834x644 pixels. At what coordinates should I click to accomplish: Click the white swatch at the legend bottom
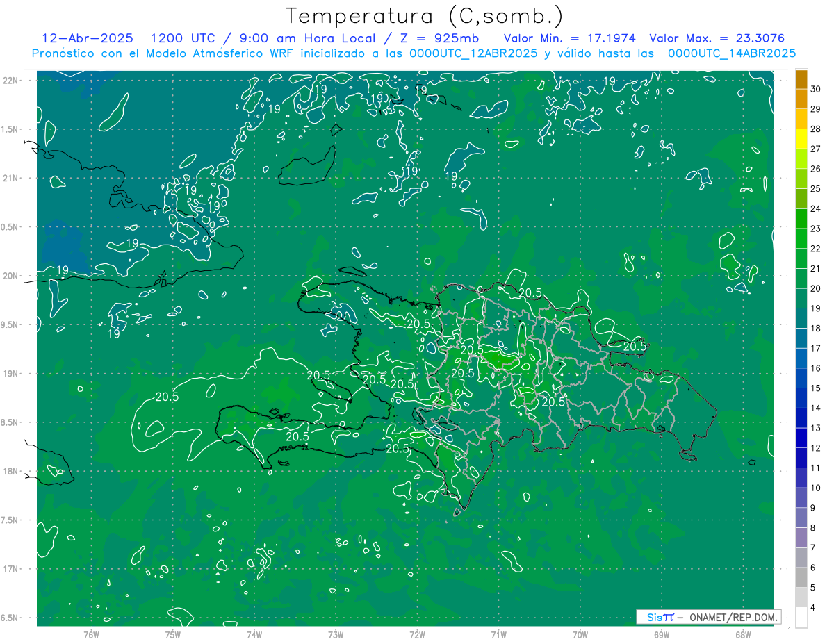click(802, 618)
